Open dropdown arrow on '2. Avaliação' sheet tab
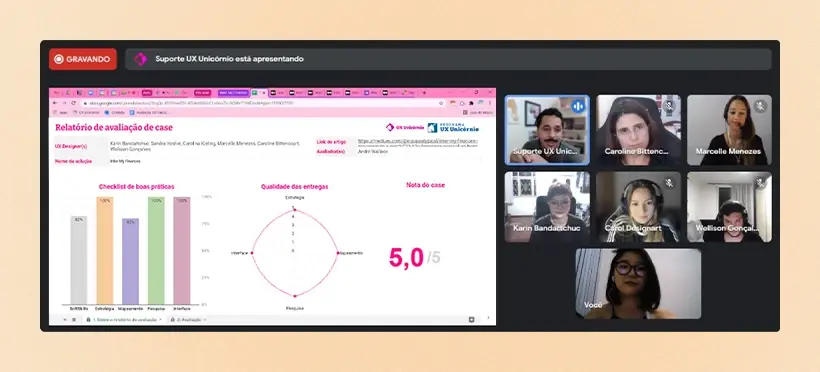This screenshot has width=820, height=372. coord(204,319)
